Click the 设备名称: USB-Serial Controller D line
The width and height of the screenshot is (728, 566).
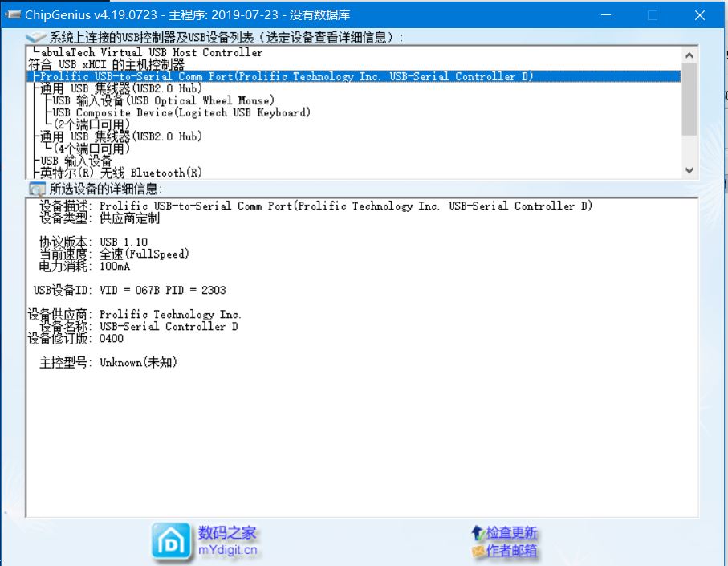(x=138, y=327)
